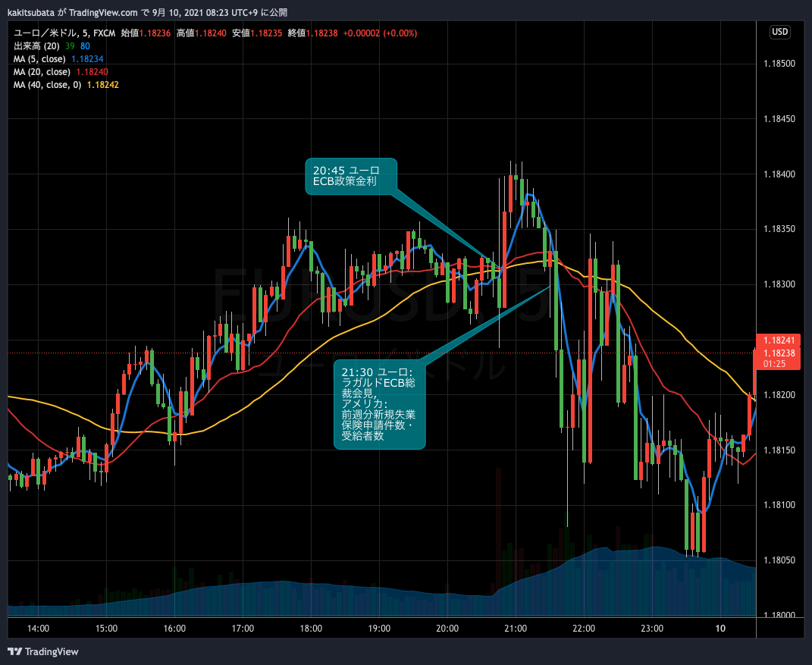The height and width of the screenshot is (665, 812).
Task: Click the +0.00002 (+0.00%) change value
Action: pyautogui.click(x=380, y=33)
